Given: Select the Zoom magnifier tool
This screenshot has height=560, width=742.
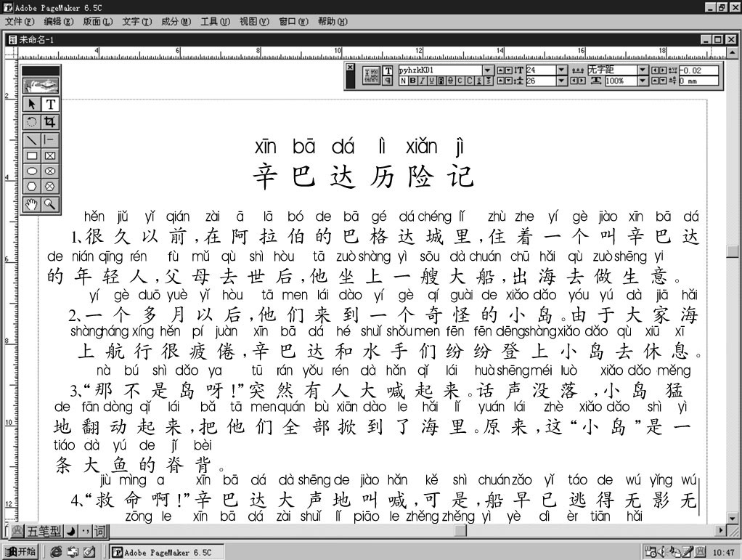Looking at the screenshot, I should (50, 205).
